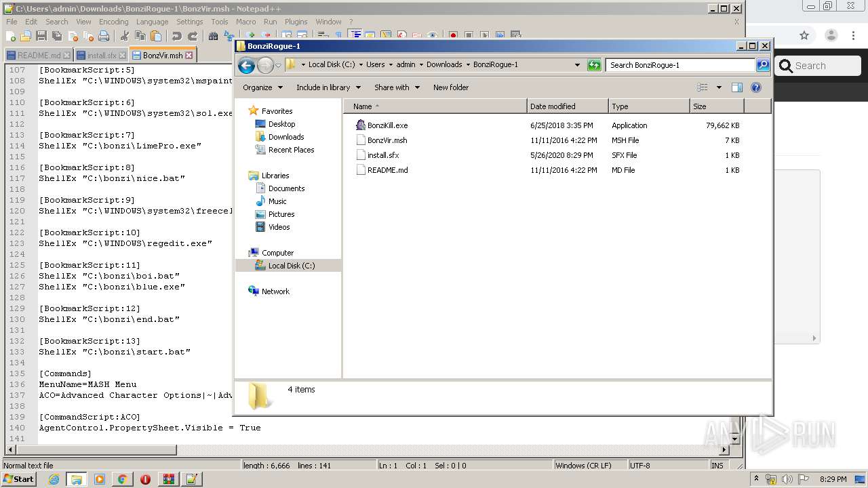Image resolution: width=868 pixels, height=488 pixels.
Task: Click Stop Recording macro icon
Action: [x=469, y=35]
